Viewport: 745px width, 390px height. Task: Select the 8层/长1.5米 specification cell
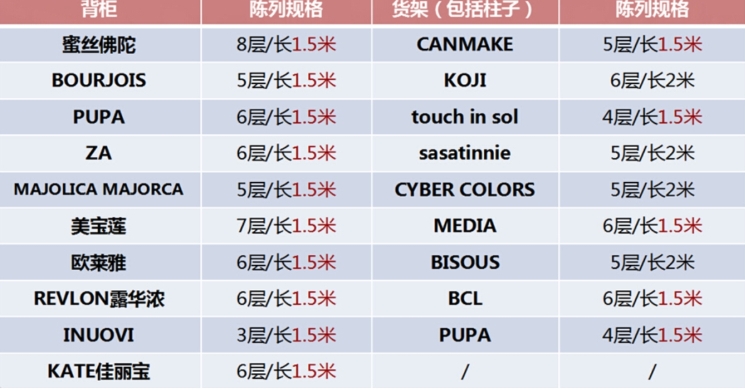coord(286,45)
